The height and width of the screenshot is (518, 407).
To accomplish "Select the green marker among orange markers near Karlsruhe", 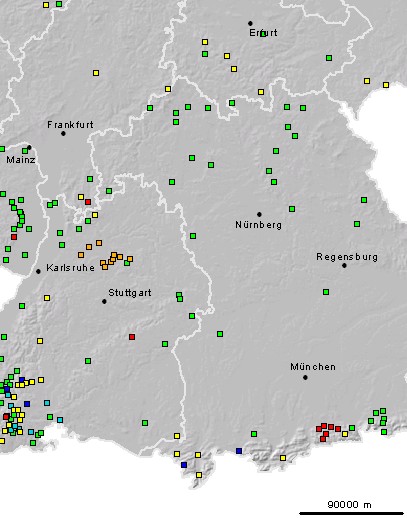I will point(127,263).
